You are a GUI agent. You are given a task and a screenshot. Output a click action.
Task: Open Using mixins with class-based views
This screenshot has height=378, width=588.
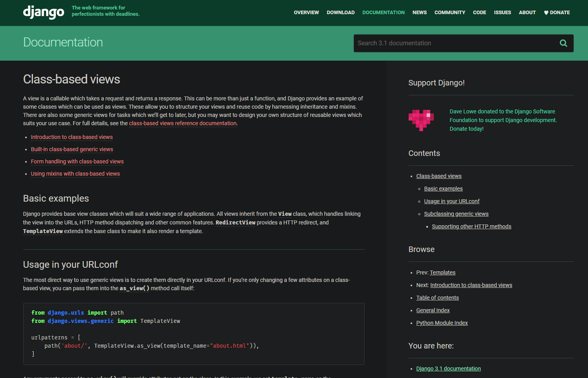[76, 174]
